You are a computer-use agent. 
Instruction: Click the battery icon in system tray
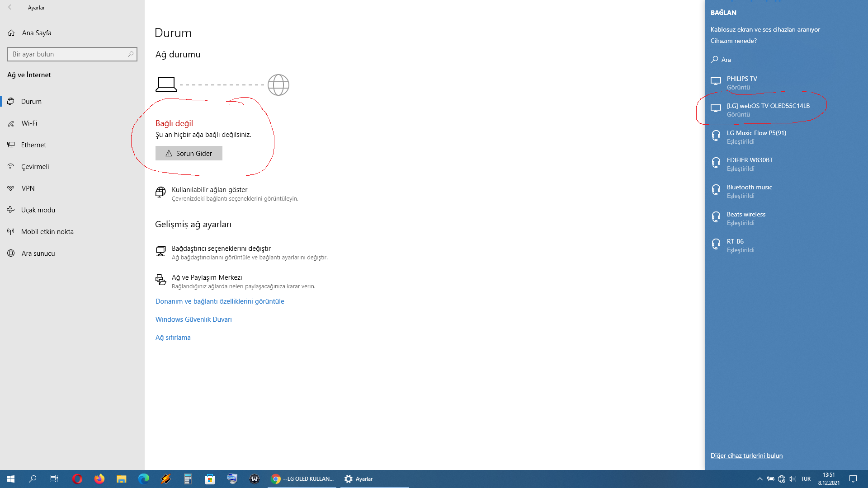[771, 479]
